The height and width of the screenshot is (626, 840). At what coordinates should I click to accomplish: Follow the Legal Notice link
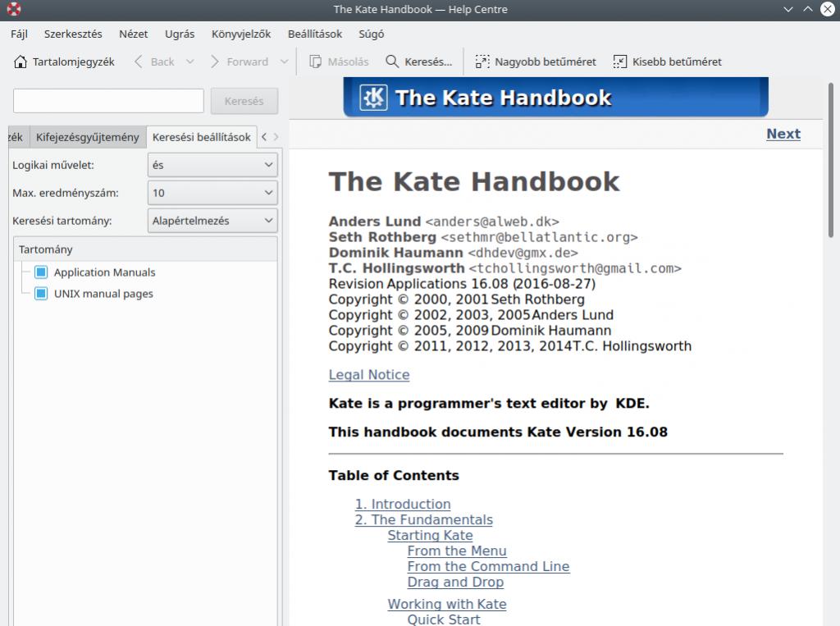(x=368, y=375)
